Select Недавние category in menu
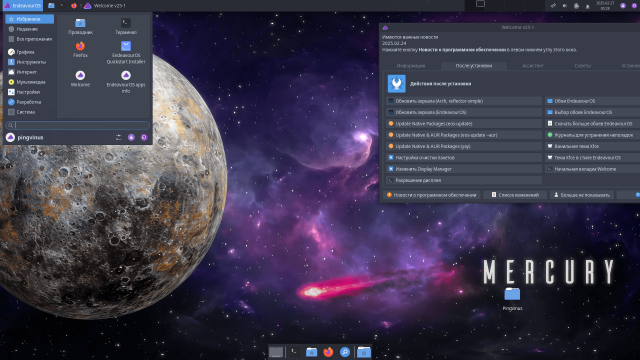The image size is (640, 360). coord(29,29)
